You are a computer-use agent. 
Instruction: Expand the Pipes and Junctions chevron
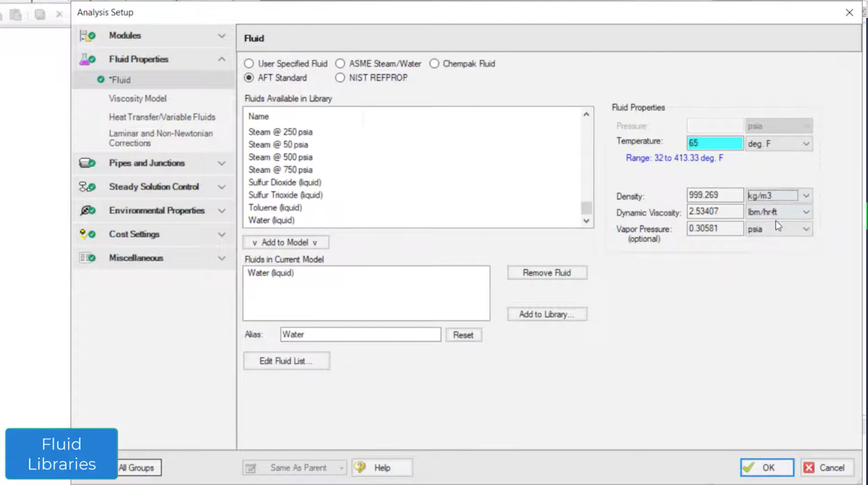(x=222, y=163)
